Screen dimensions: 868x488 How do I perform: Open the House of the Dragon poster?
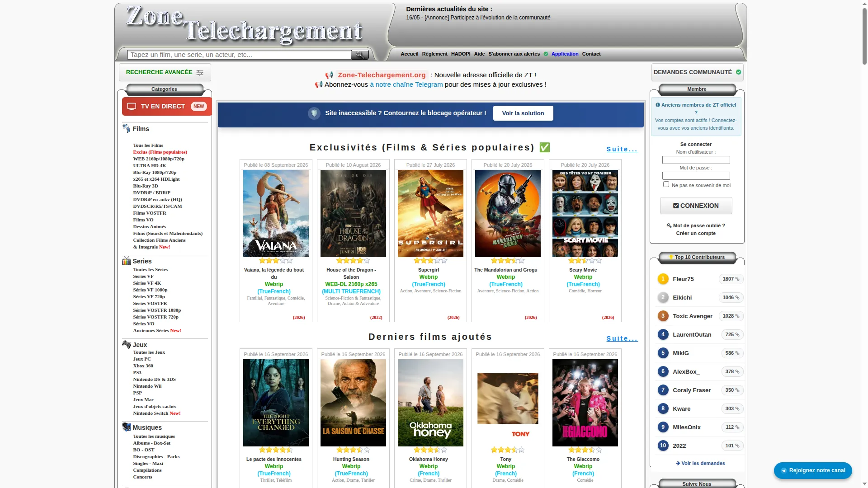(353, 213)
